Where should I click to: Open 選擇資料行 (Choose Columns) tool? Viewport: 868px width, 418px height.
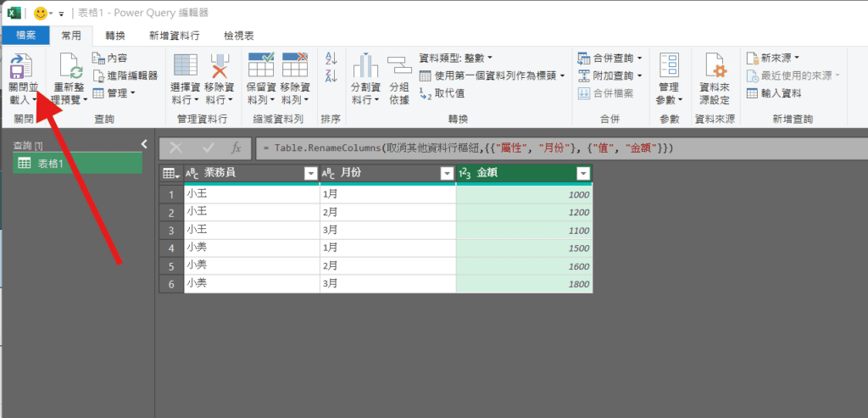(185, 66)
